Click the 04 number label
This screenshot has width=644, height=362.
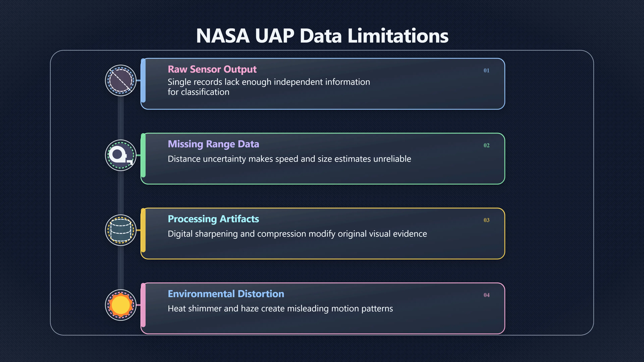click(486, 295)
